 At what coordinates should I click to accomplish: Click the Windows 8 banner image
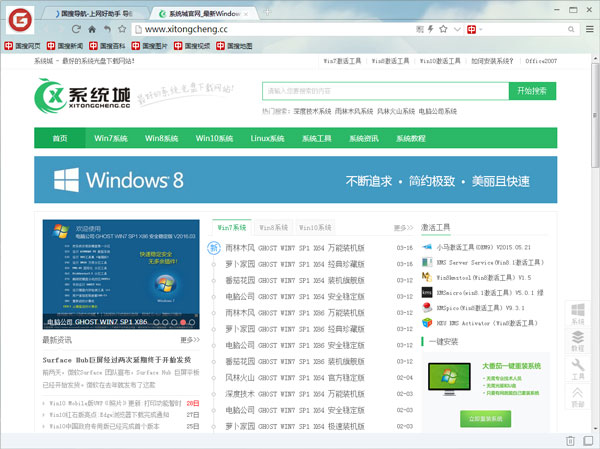(x=296, y=180)
